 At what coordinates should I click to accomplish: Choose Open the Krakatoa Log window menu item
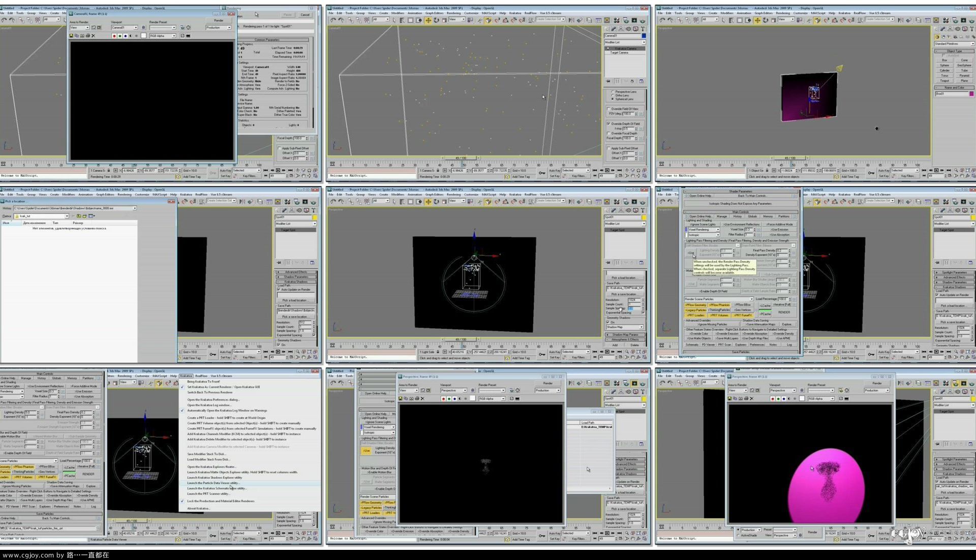(209, 405)
